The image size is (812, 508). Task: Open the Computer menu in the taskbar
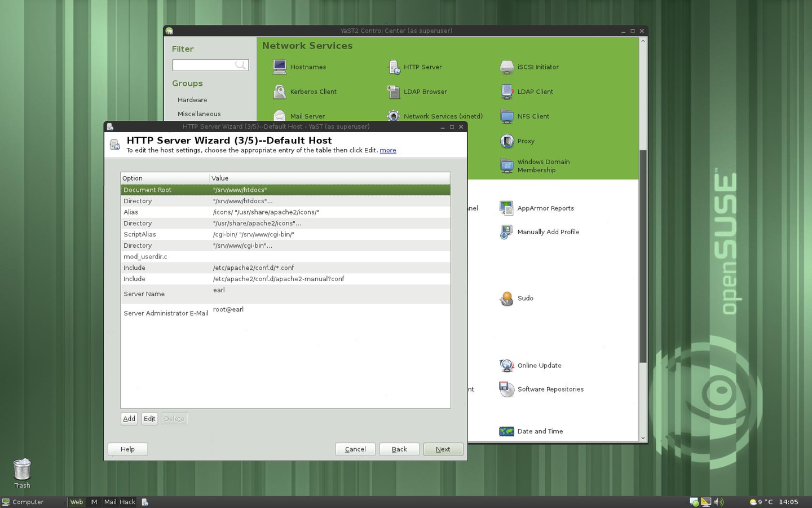(x=23, y=502)
